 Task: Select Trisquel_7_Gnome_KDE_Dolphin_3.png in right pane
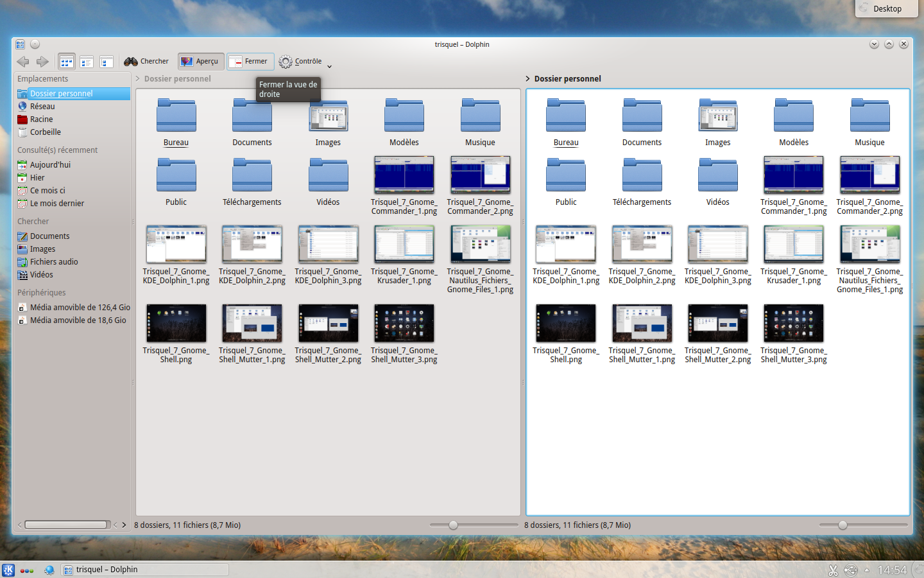tap(718, 255)
